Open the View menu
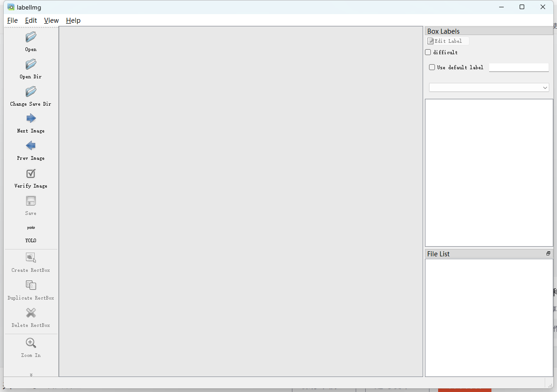The image size is (557, 392). click(51, 20)
